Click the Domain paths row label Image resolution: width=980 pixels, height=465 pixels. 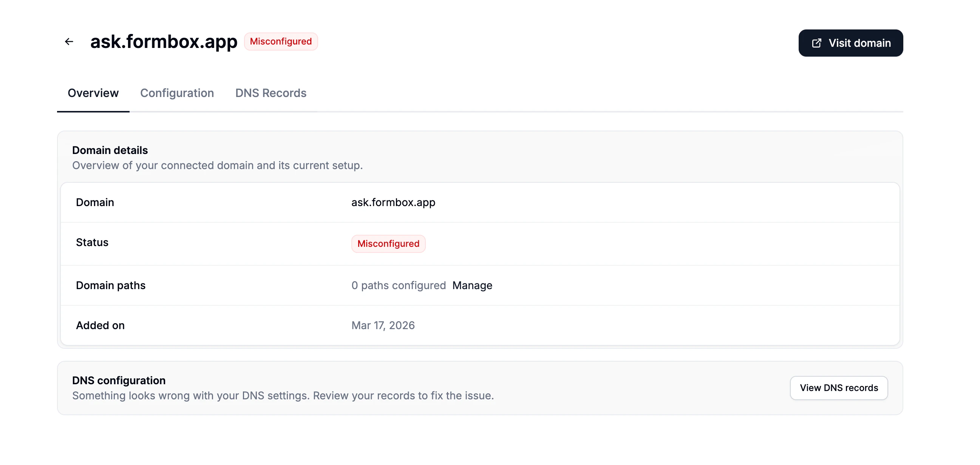(111, 286)
